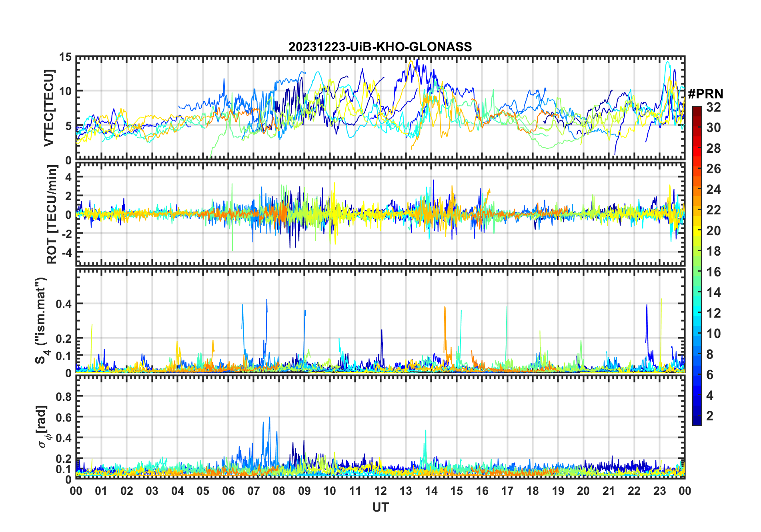This screenshot has height=532, width=761.
Task: Click the -4 tick on ROT axis
Action: [66, 252]
